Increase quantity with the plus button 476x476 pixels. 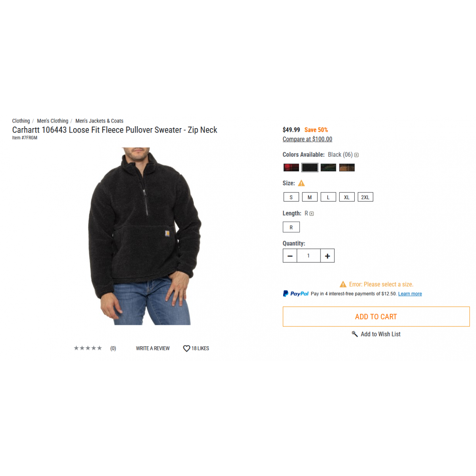[327, 256]
